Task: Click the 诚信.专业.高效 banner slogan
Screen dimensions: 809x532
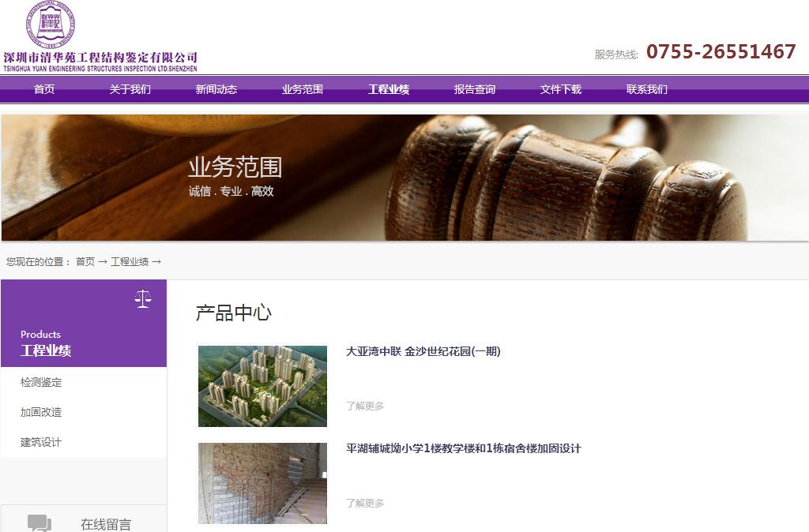Action: [231, 191]
